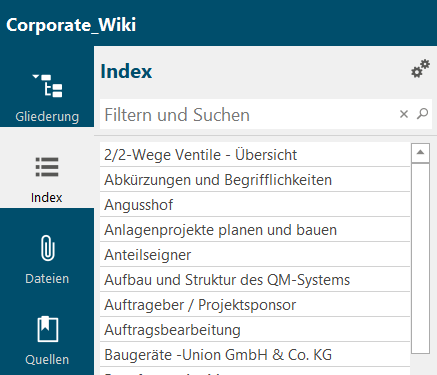Open Index settings gears icon
This screenshot has width=437, height=375.
tap(420, 69)
